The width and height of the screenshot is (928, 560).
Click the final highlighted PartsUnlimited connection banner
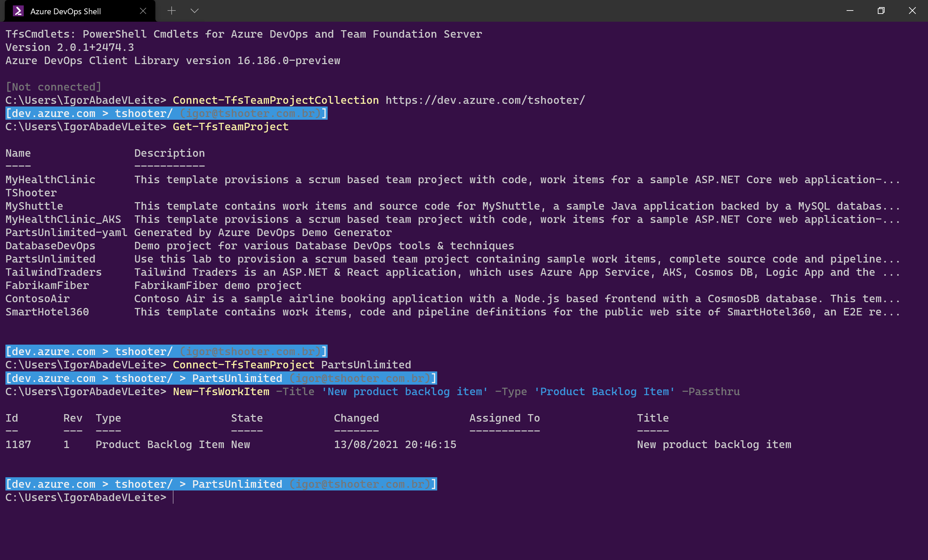pos(221,484)
